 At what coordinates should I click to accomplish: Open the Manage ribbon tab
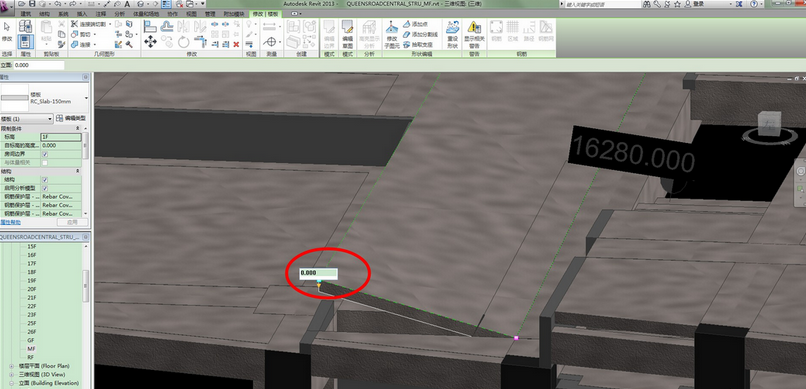tap(209, 14)
